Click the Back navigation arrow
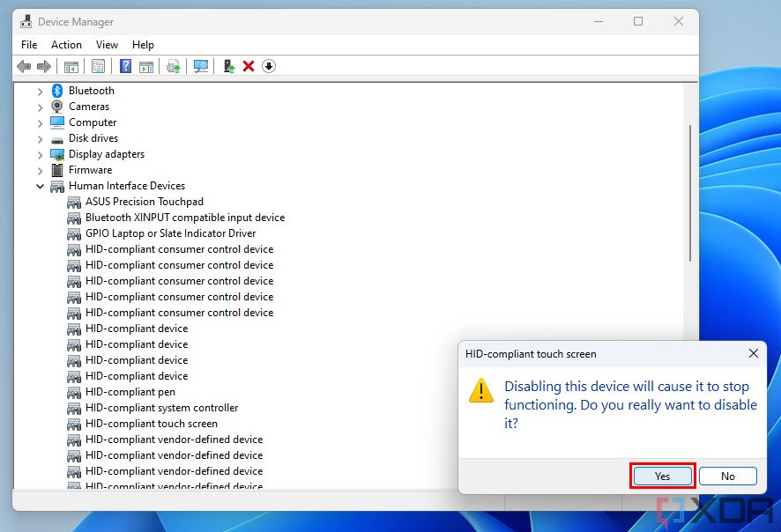This screenshot has width=781, height=532. (x=24, y=66)
